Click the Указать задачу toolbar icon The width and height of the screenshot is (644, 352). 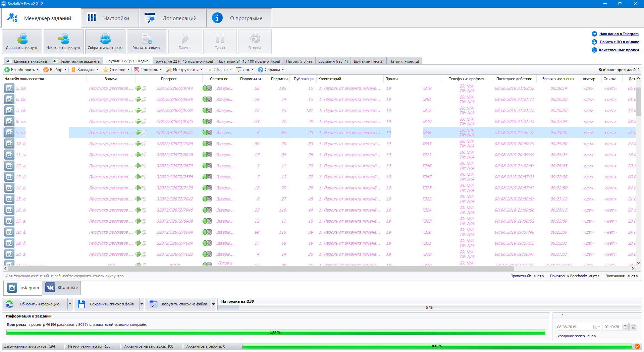coord(147,39)
